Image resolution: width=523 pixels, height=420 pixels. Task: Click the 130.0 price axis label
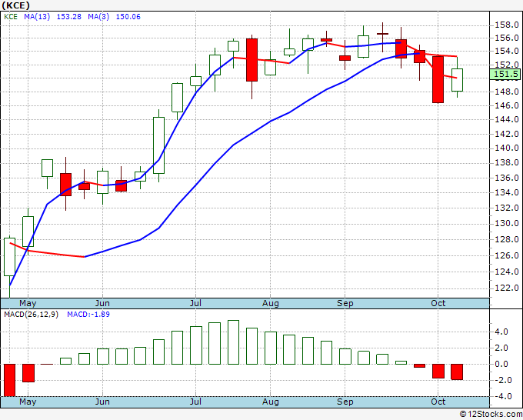click(506, 224)
